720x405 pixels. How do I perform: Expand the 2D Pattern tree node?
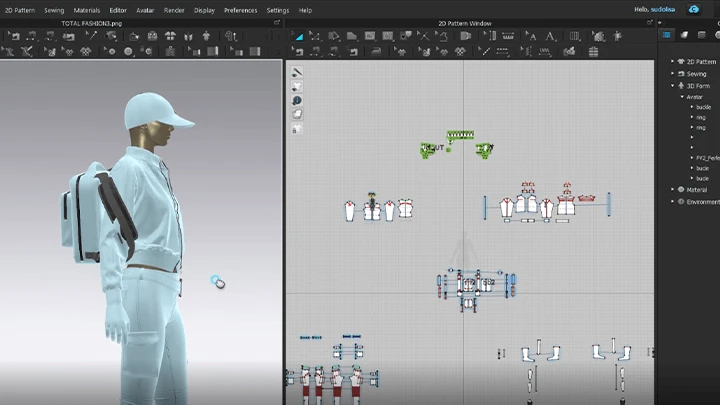(x=672, y=61)
